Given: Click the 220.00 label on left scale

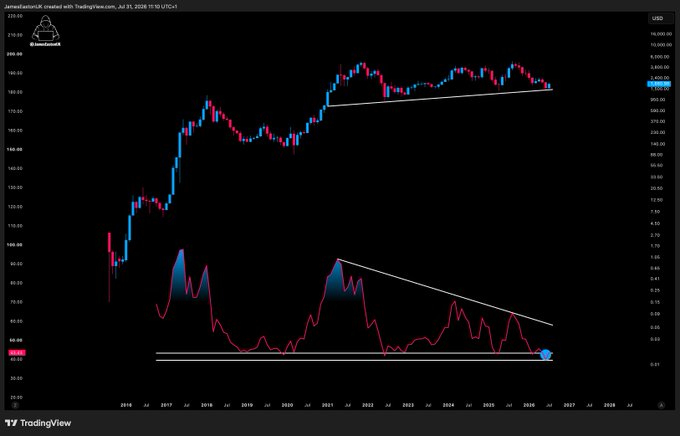Looking at the screenshot, I should tap(15, 16).
